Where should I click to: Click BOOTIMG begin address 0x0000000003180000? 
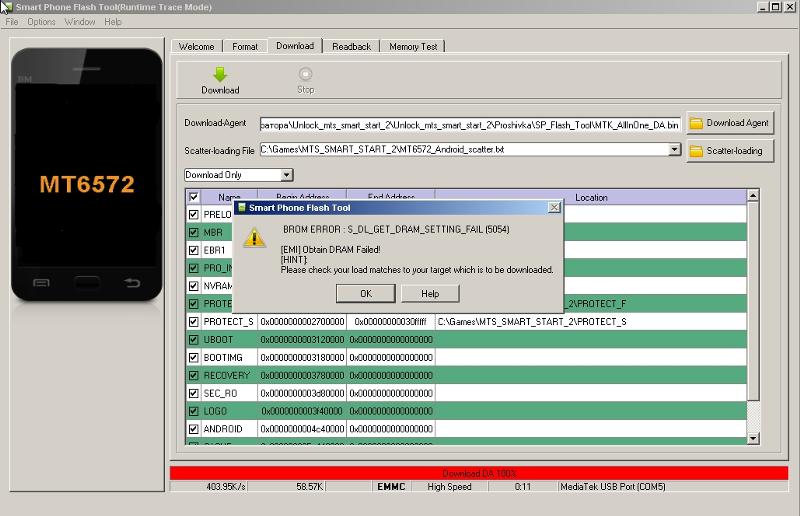tap(302, 357)
